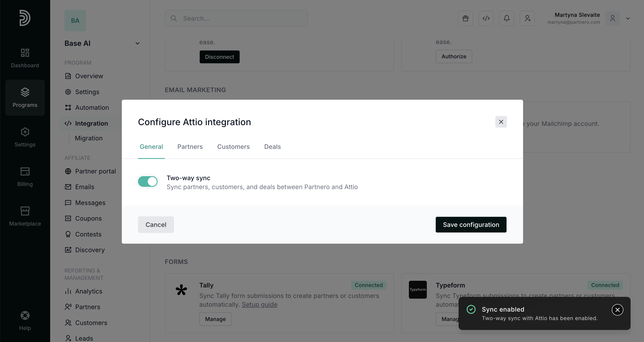Open the user account menu chevron
This screenshot has width=644, height=342.
(627, 19)
